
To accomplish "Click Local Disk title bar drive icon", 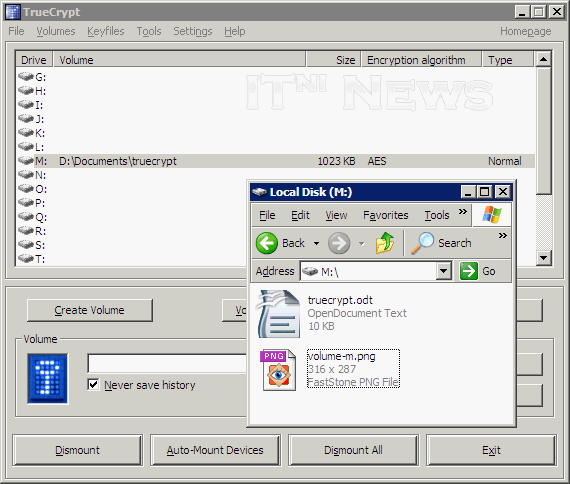I will coord(260,192).
